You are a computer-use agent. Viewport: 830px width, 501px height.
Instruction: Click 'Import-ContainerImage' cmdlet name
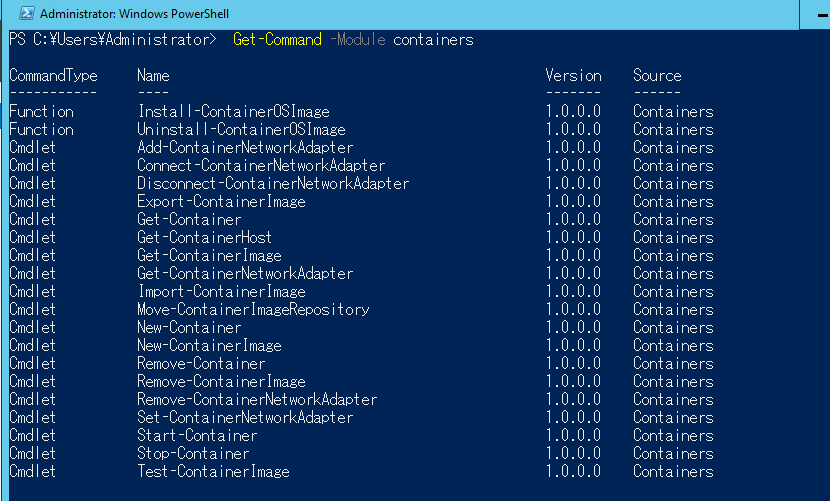(x=222, y=292)
